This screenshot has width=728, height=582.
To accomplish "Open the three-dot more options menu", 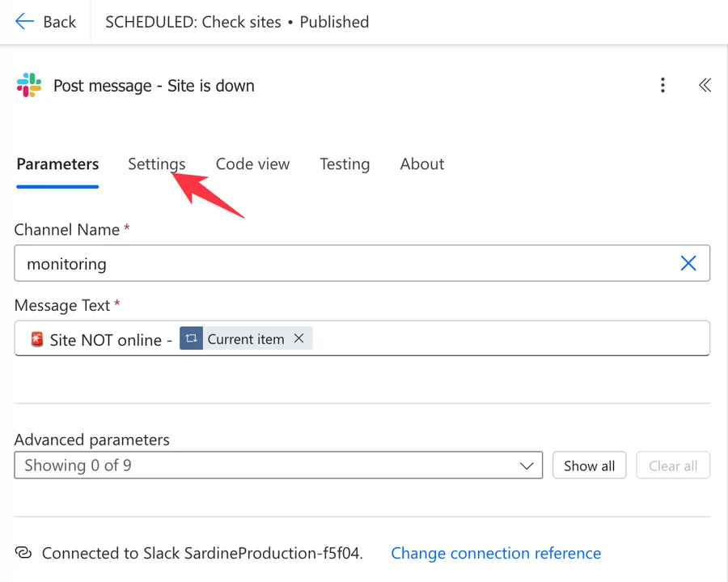I will pyautogui.click(x=662, y=85).
